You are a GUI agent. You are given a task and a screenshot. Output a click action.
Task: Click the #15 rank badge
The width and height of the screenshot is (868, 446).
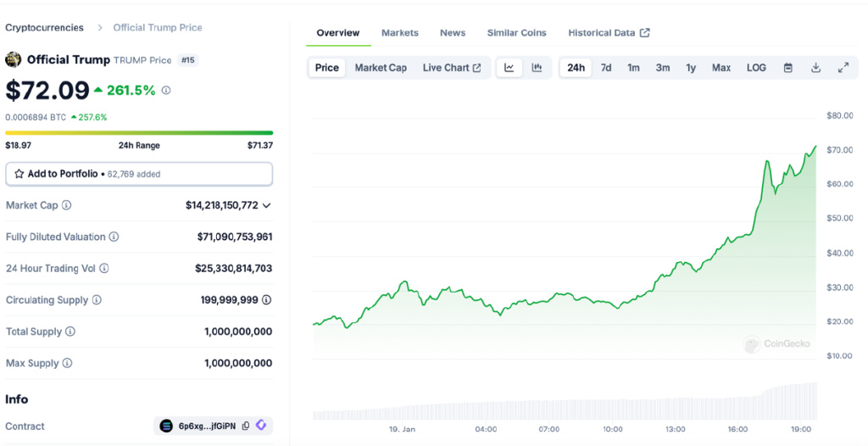(188, 60)
